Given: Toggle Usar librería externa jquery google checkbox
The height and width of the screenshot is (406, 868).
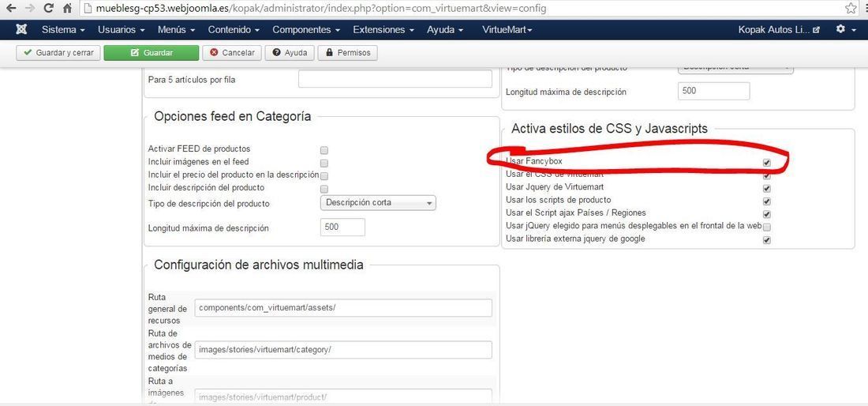Looking at the screenshot, I should click(767, 240).
